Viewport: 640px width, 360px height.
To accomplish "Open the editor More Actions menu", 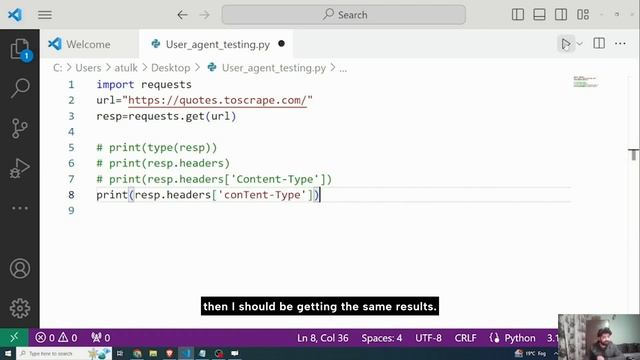I will pos(620,43).
